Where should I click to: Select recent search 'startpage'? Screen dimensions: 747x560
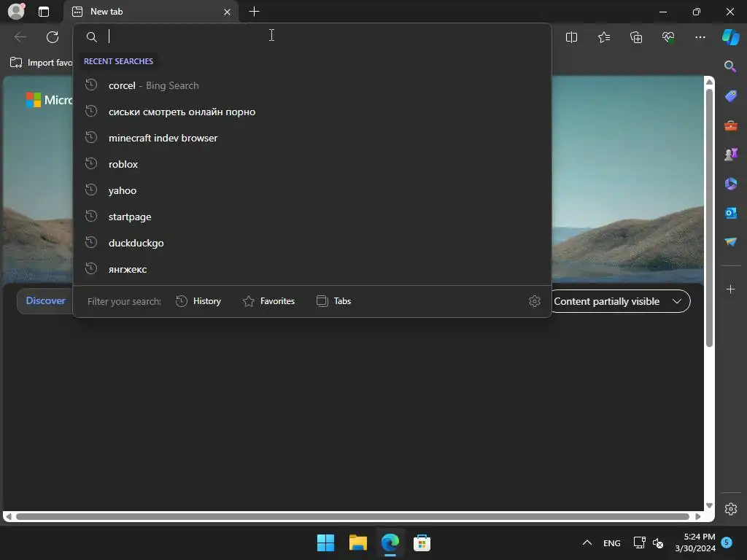[x=312, y=217]
